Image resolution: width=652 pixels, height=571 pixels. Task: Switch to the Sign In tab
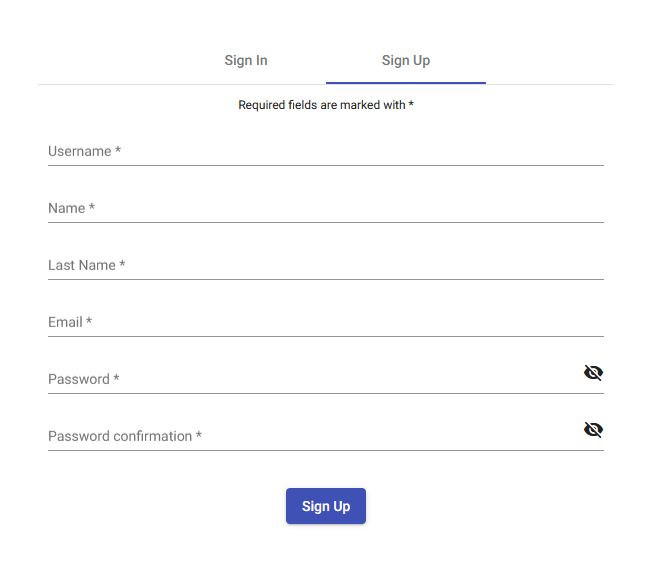(x=246, y=60)
